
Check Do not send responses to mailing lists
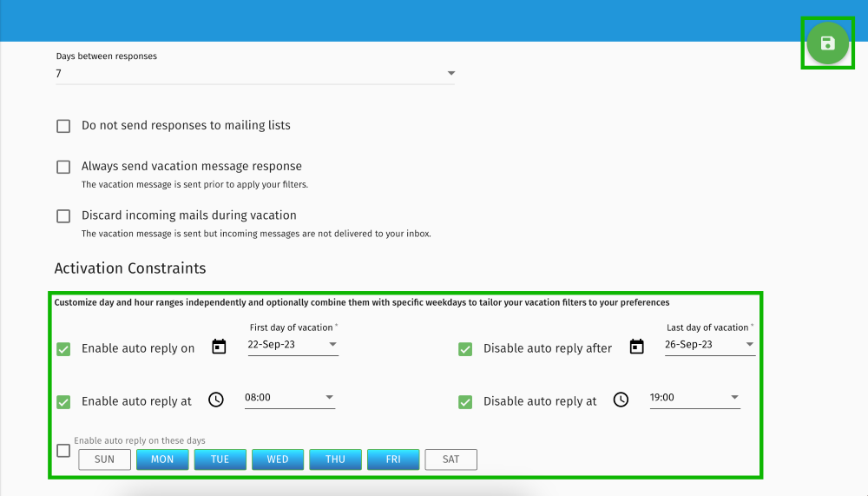point(63,126)
